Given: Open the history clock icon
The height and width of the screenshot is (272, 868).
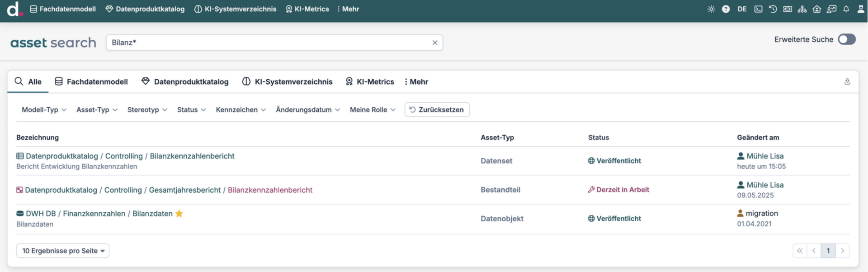Looking at the screenshot, I should coord(773,9).
